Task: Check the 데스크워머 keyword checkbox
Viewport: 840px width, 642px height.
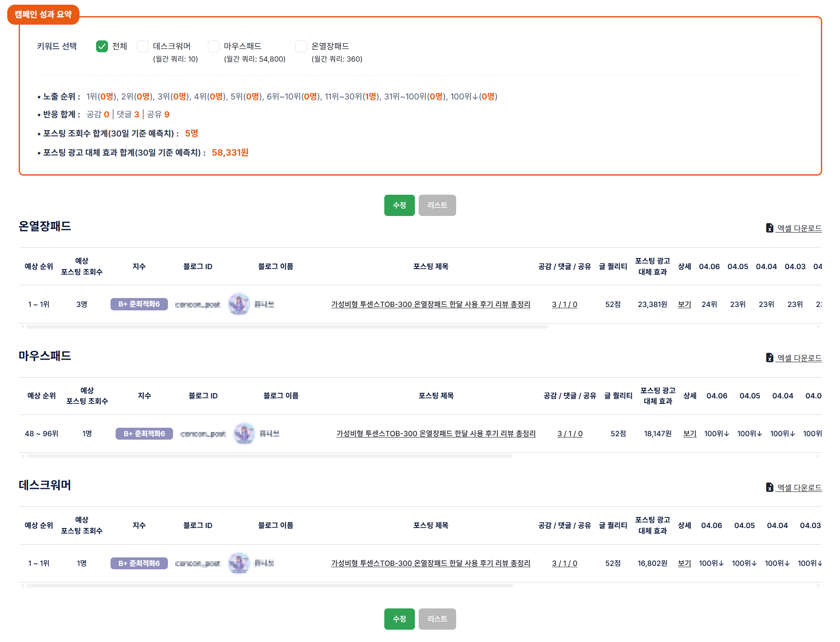Action: click(x=143, y=46)
